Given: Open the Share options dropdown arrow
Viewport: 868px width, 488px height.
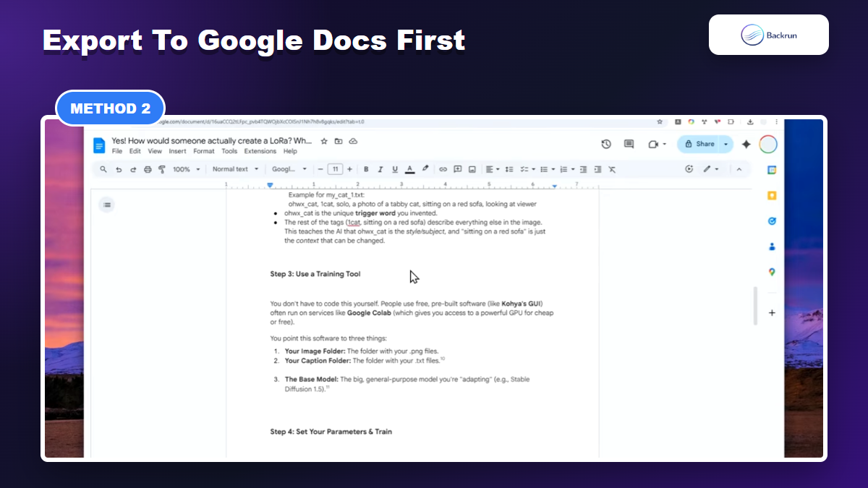Looking at the screenshot, I should point(726,144).
